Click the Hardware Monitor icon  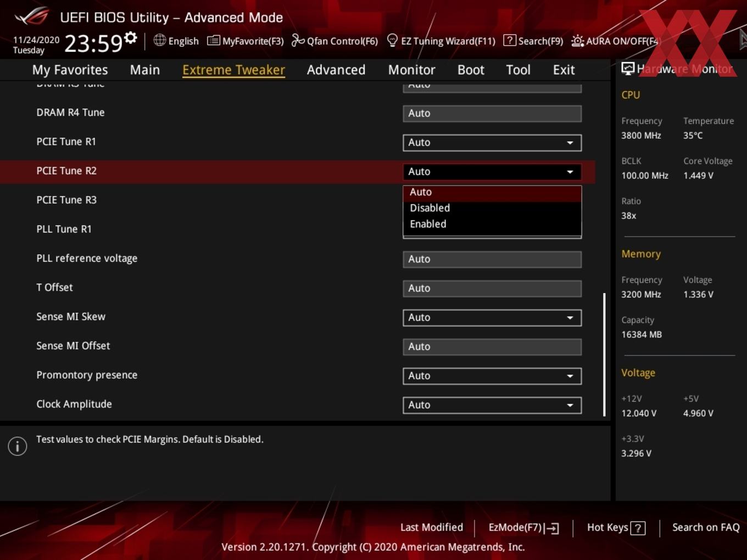click(628, 69)
